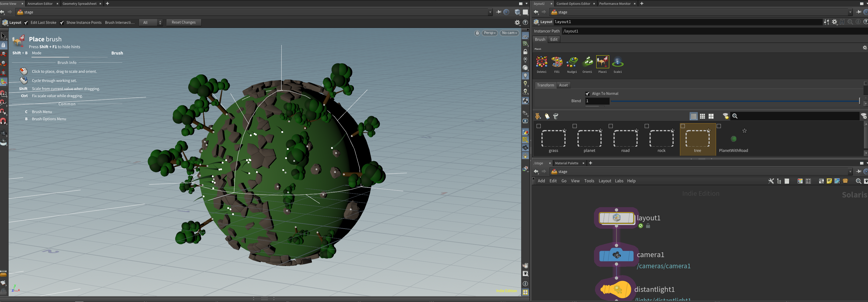
Task: Select the Fill1 brush icon
Action: click(x=557, y=62)
